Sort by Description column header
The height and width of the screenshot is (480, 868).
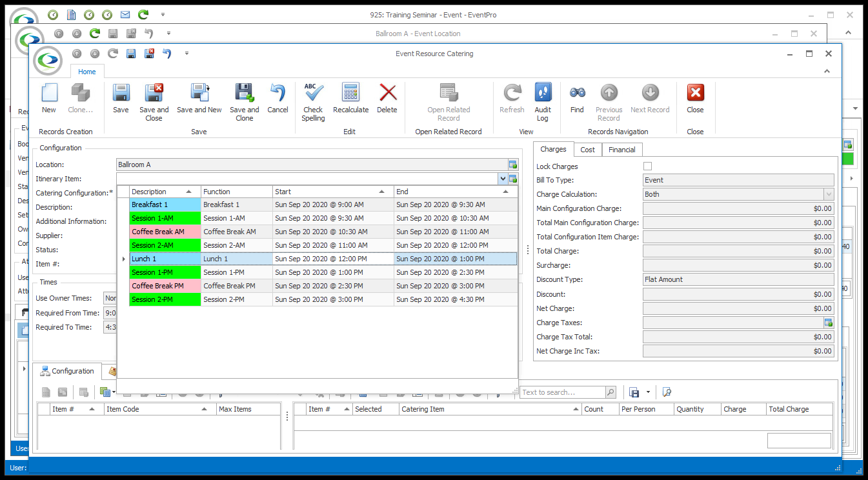(165, 192)
